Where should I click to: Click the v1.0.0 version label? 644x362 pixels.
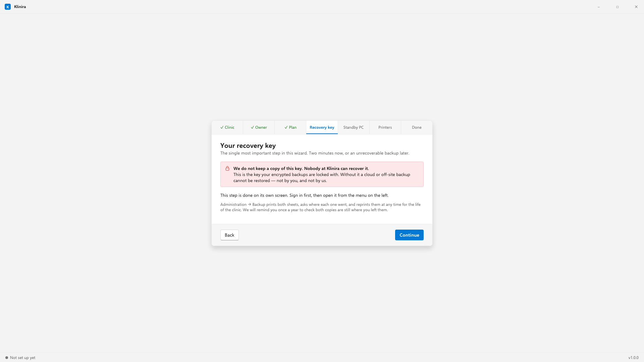633,358
